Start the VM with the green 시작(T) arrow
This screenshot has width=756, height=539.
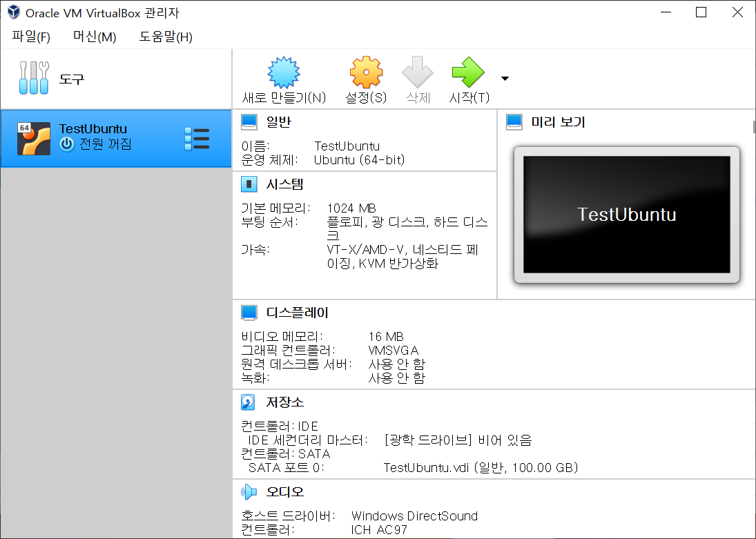[468, 72]
